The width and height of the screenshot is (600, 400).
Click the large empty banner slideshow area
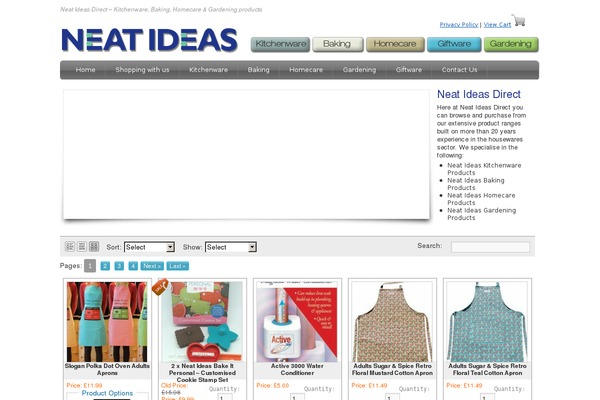coord(246,155)
